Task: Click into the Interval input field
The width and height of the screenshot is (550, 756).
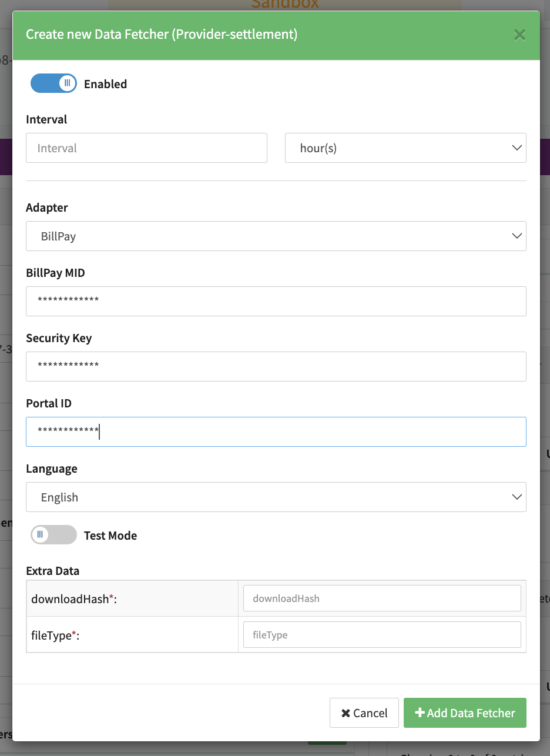Action: 146,148
